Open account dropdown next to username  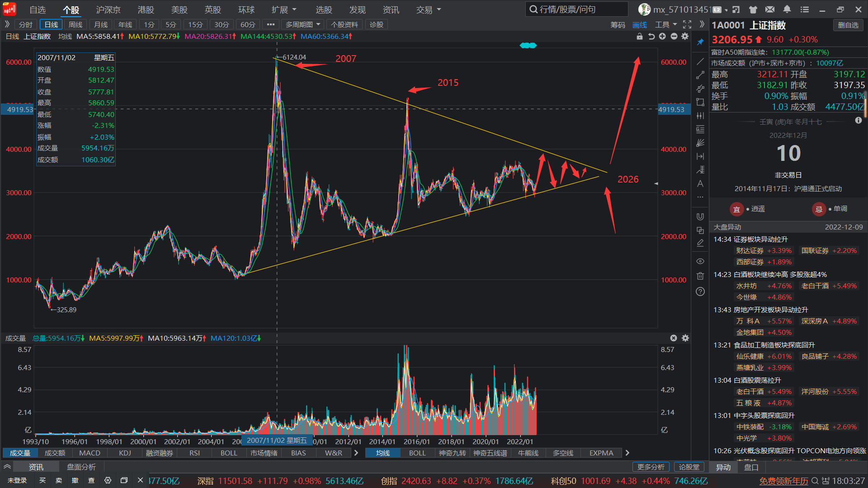[726, 9]
